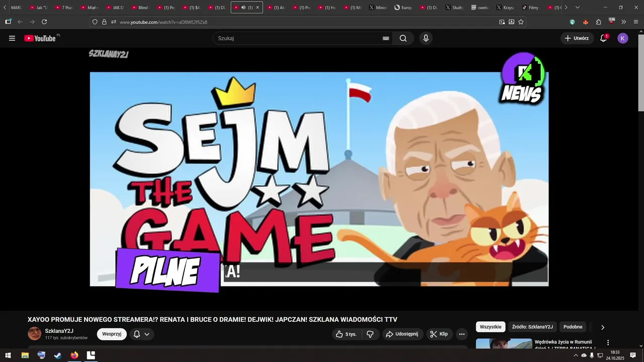
Task: Open the SzklanaY2J channel name link
Action: point(59,331)
